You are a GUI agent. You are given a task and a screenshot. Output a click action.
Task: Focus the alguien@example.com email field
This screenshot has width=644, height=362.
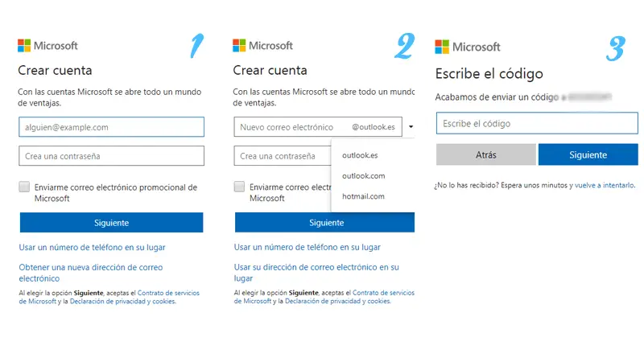[x=111, y=127]
